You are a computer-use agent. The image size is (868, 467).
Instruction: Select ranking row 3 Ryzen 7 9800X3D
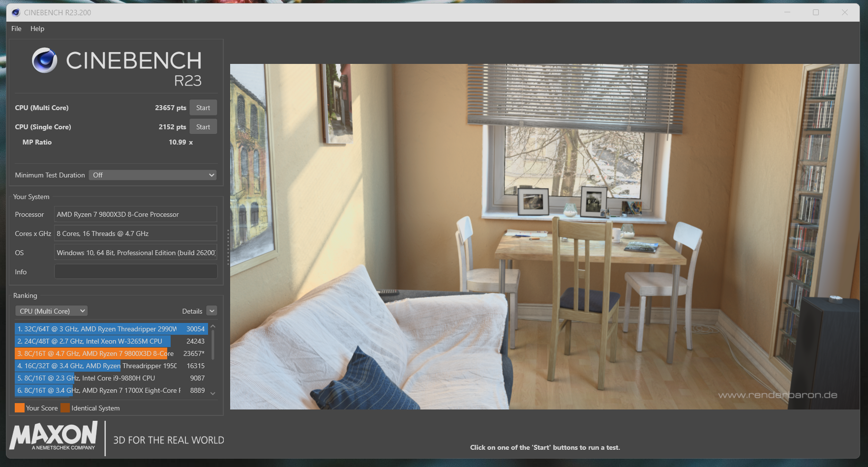[x=111, y=353]
